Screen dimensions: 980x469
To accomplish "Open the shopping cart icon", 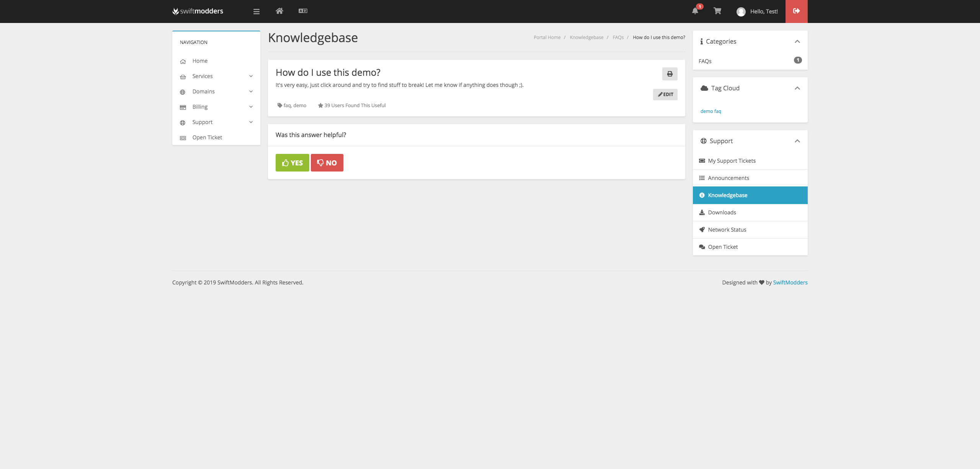I will pyautogui.click(x=717, y=11).
